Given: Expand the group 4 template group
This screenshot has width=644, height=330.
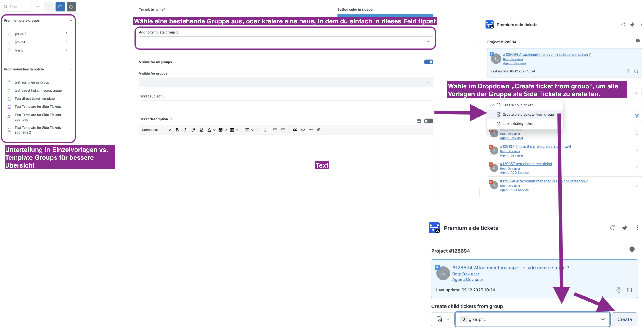Looking at the screenshot, I should point(38,34).
